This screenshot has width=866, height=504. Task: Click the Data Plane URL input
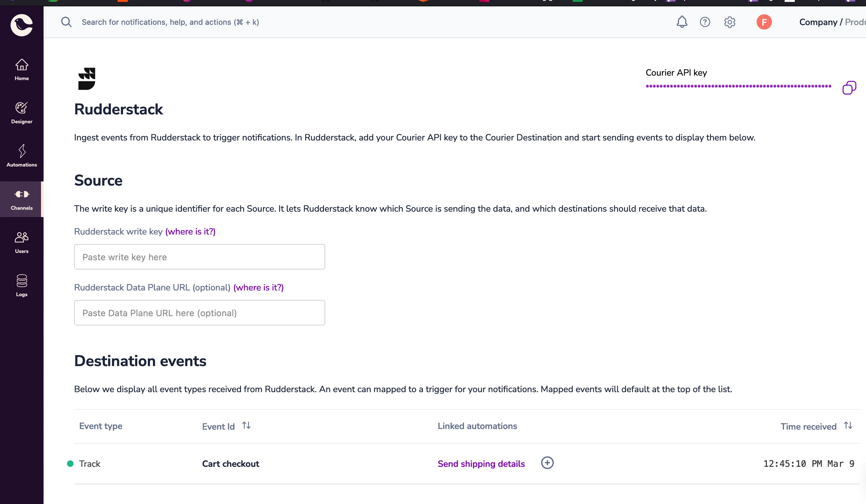pyautogui.click(x=199, y=313)
